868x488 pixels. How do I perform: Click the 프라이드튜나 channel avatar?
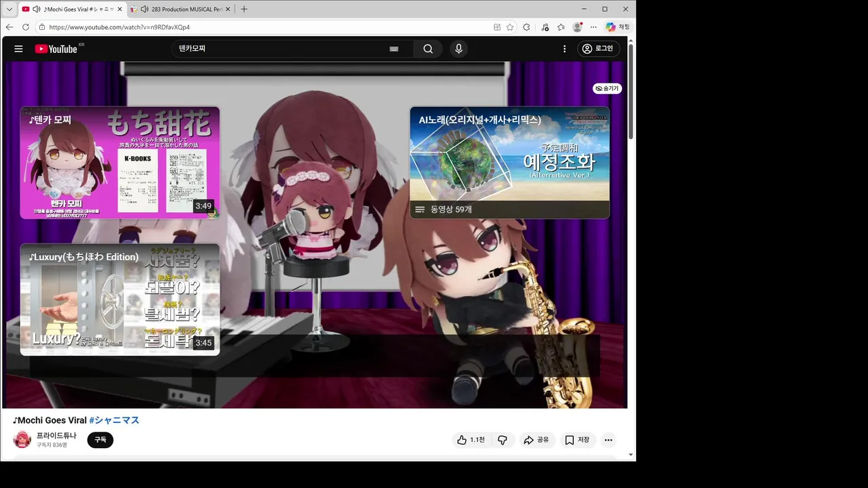[x=22, y=440]
